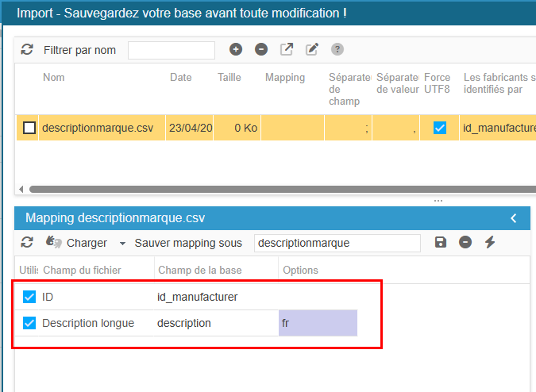The height and width of the screenshot is (392, 536).
Task: Save mapping with floppy disk icon
Action: click(x=440, y=242)
